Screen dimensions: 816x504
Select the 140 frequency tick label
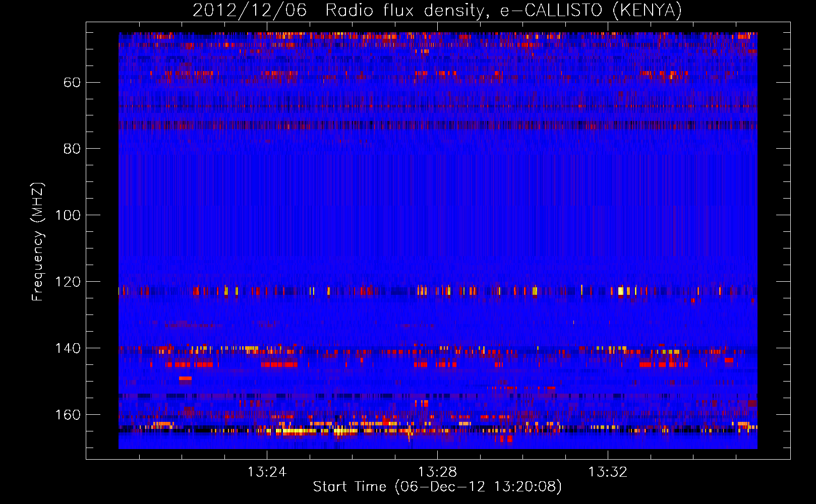point(68,348)
